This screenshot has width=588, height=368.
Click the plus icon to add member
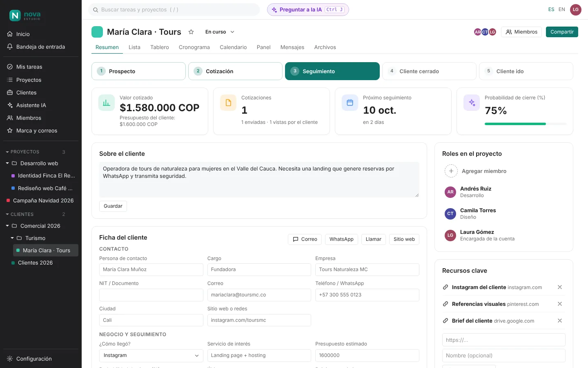[x=451, y=171]
